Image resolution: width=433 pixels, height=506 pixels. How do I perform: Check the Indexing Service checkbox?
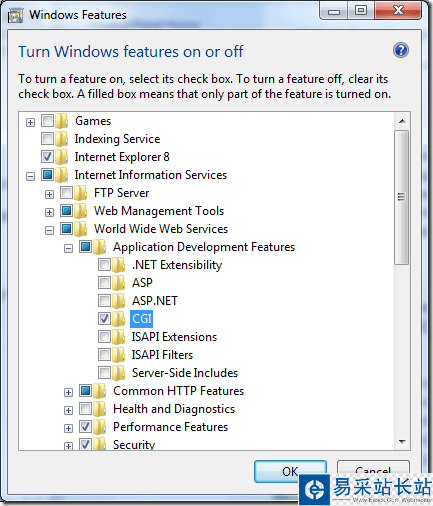tap(47, 139)
